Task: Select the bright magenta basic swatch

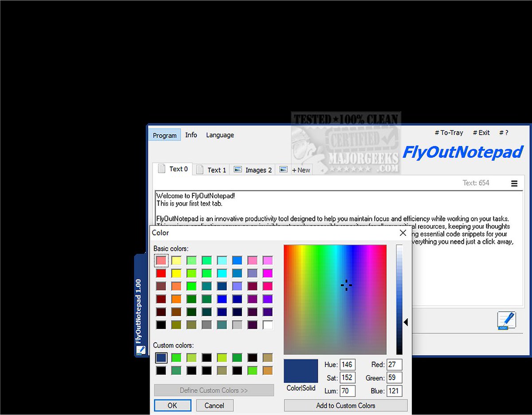Action: click(268, 273)
